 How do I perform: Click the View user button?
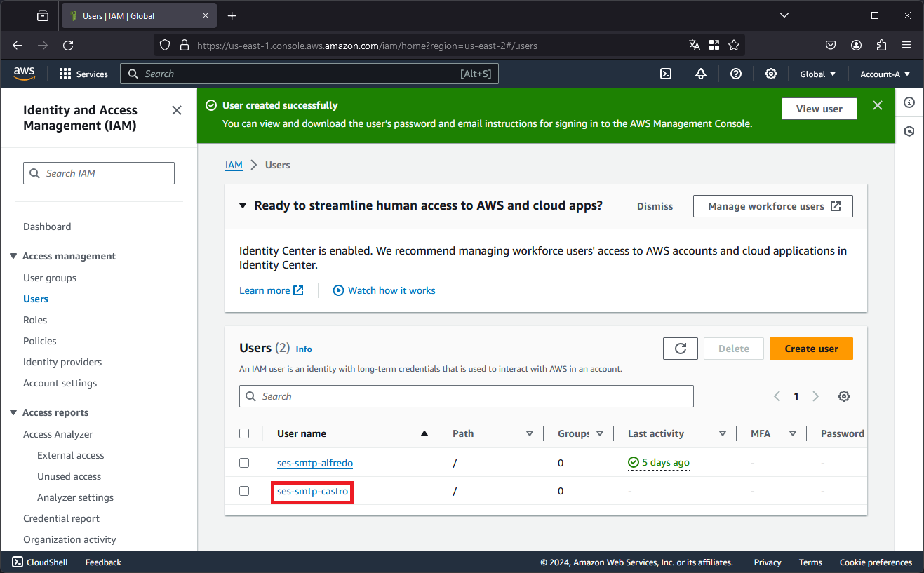click(x=819, y=109)
